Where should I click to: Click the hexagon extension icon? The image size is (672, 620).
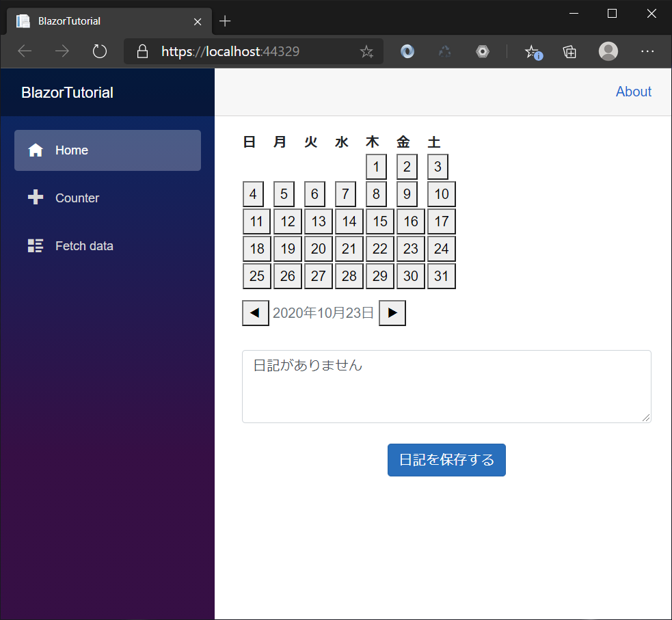tap(483, 52)
